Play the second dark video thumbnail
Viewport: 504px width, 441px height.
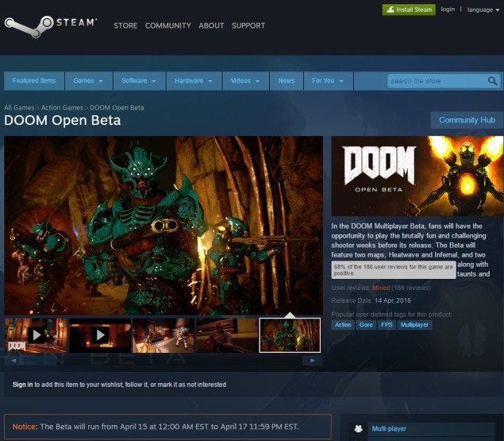pyautogui.click(x=100, y=335)
